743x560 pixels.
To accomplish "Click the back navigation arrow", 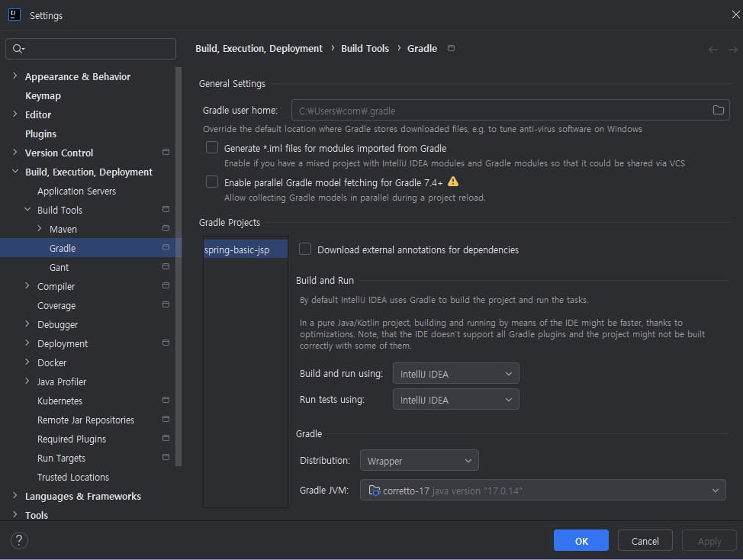I will 712,50.
